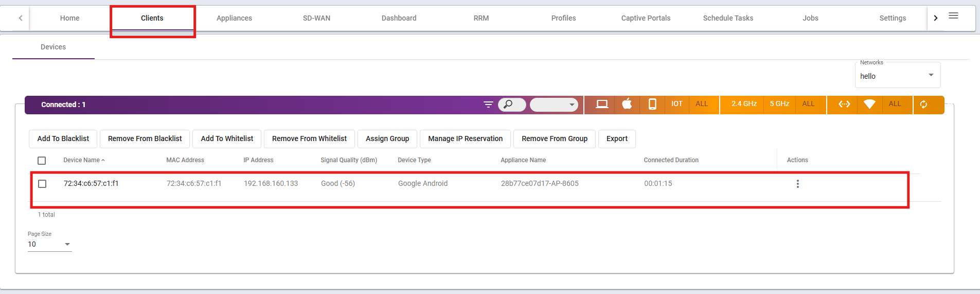Filter clients by laptop device type
Image resolution: width=980 pixels, height=294 pixels.
(x=602, y=104)
